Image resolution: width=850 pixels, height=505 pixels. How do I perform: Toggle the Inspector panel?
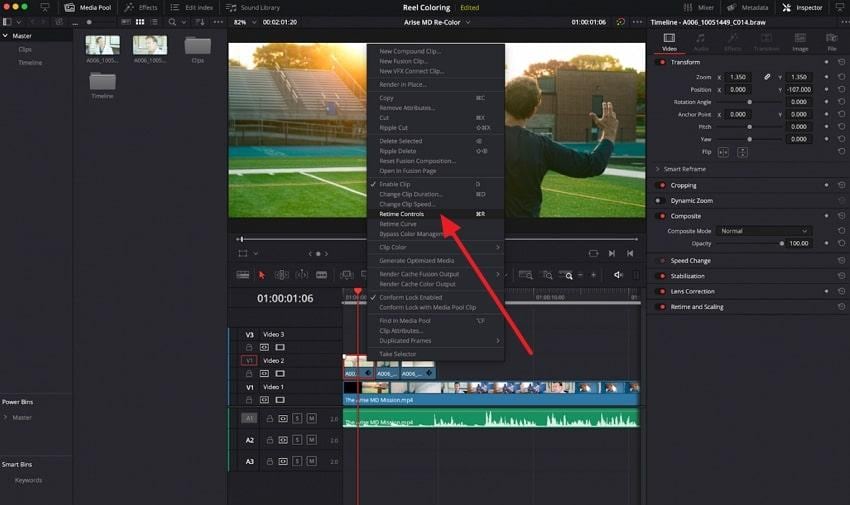click(x=802, y=8)
